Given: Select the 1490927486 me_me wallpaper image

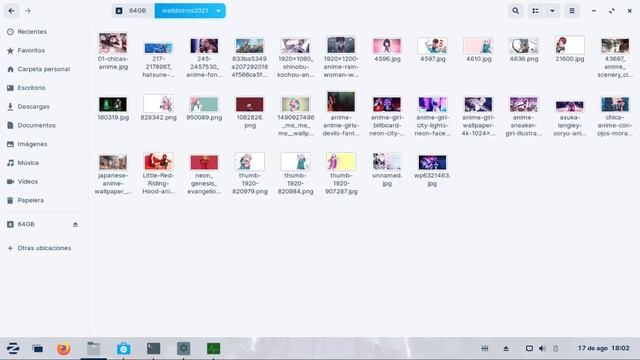Looking at the screenshot, I should (x=296, y=104).
